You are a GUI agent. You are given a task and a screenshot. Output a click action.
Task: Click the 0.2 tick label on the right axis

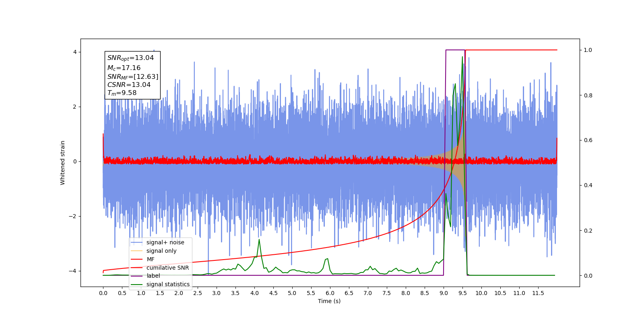(x=588, y=231)
